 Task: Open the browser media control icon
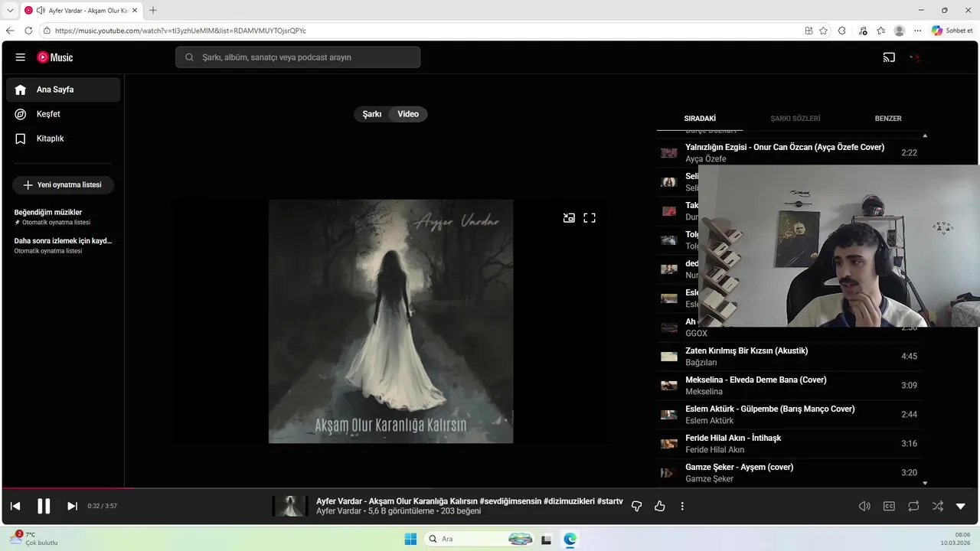(x=863, y=31)
